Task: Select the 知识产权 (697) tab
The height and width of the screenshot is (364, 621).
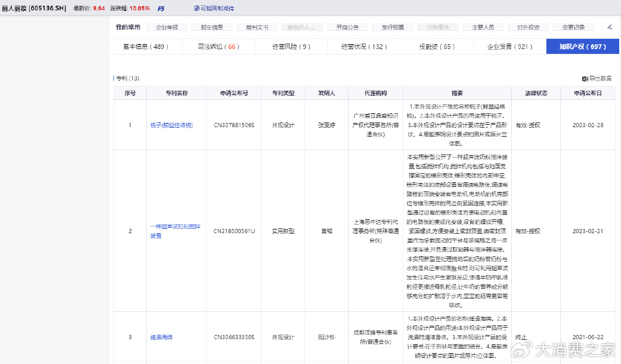Action: 582,47
